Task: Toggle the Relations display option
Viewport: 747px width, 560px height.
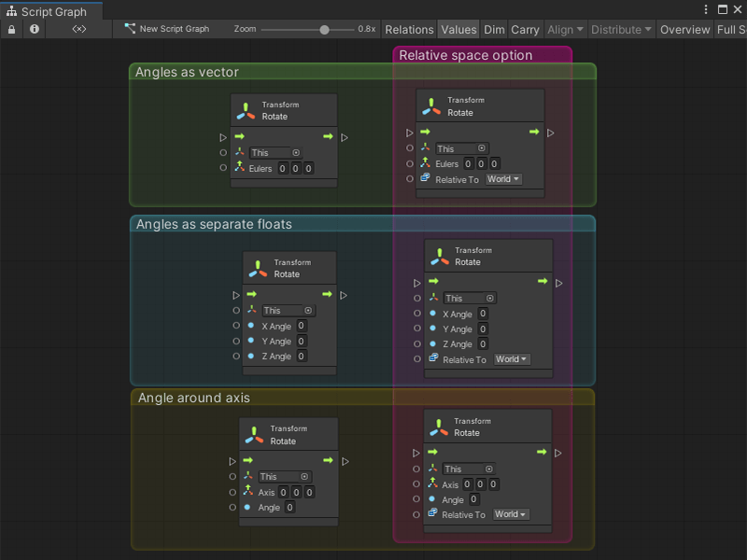Action: click(409, 29)
